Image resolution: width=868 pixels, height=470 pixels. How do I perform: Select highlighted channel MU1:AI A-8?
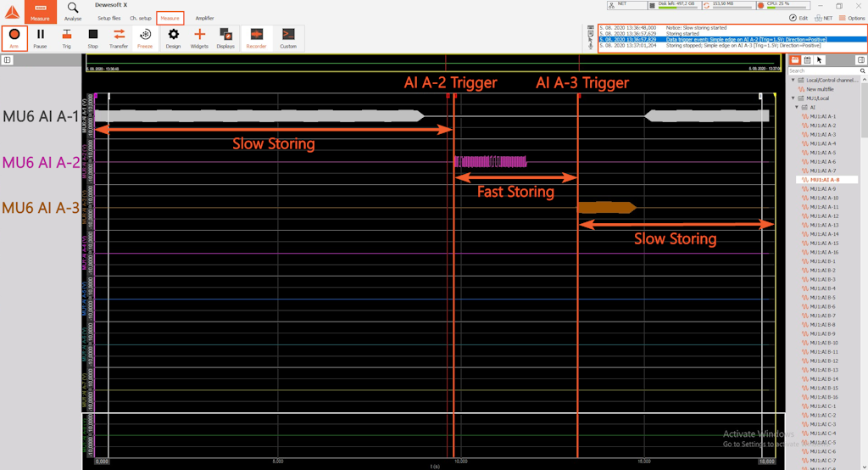826,180
